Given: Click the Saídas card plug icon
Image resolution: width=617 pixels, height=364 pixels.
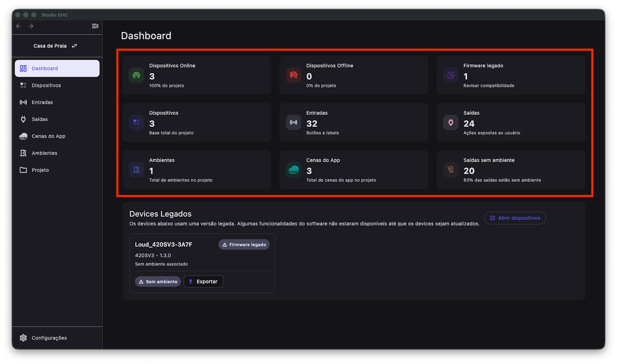Looking at the screenshot, I should coord(451,122).
